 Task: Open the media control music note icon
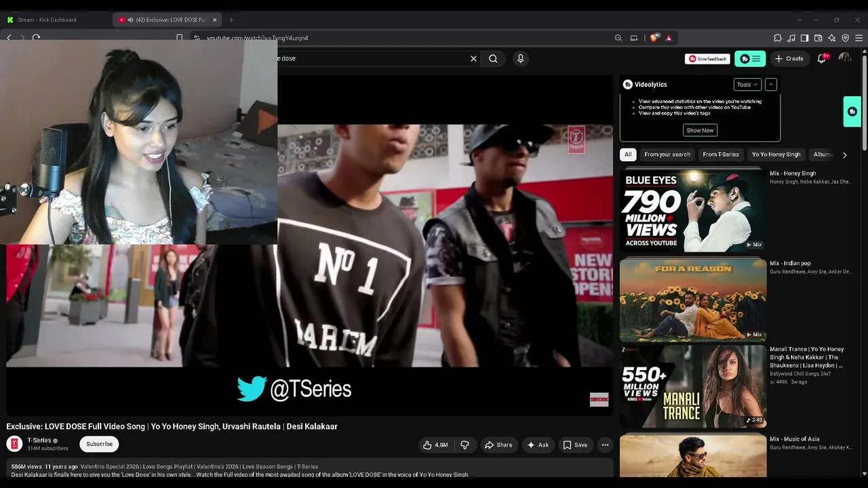pos(791,38)
